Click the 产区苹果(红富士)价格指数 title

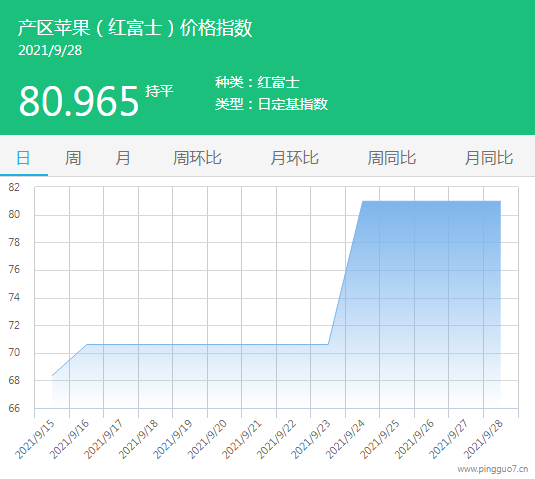pyautogui.click(x=135, y=28)
